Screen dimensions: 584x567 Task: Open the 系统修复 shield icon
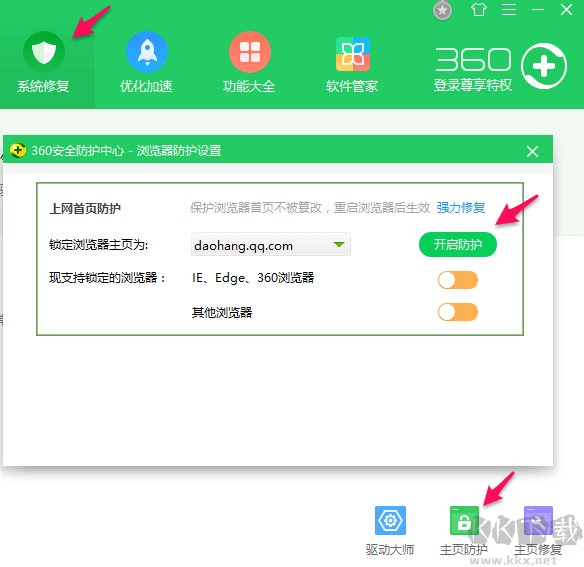(x=44, y=52)
